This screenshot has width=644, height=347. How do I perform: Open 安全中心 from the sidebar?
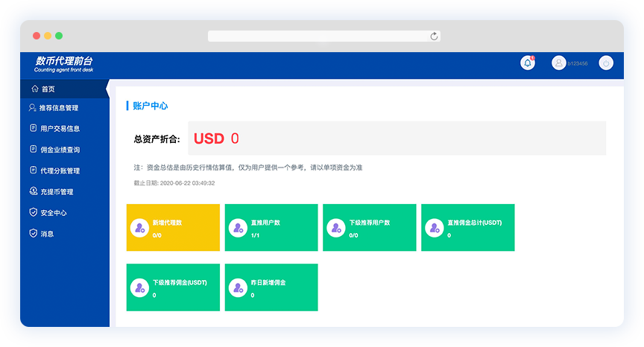(x=53, y=212)
